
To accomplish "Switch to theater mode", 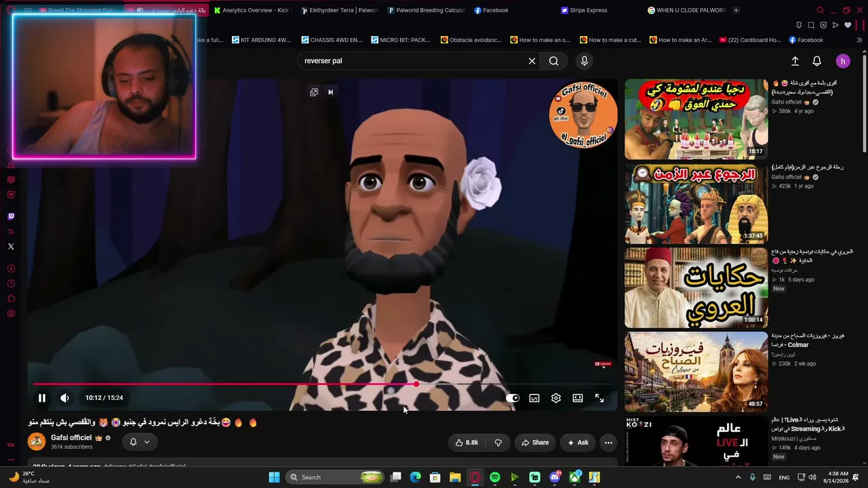I will tap(578, 399).
